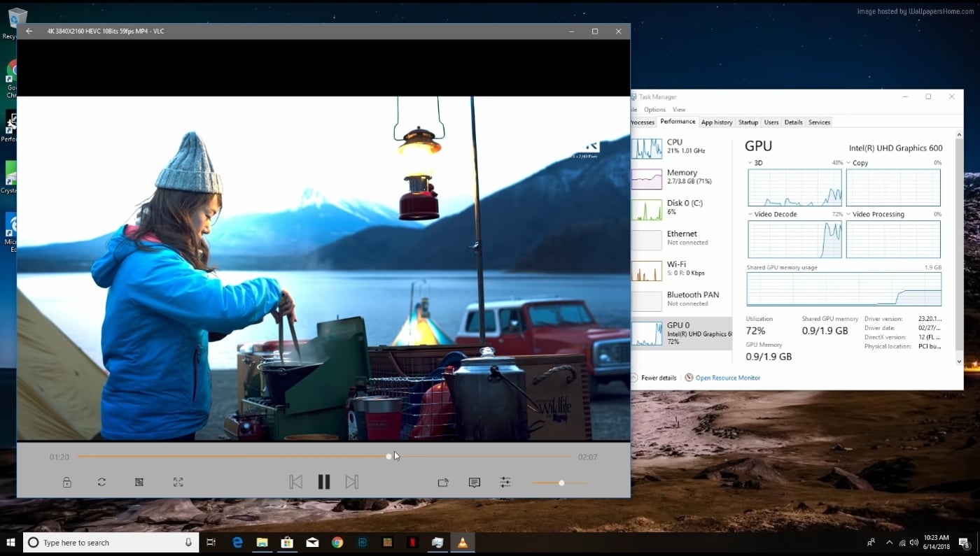This screenshot has width=980, height=556.
Task: Open the VLC equalizer settings sliders icon
Action: (505, 483)
